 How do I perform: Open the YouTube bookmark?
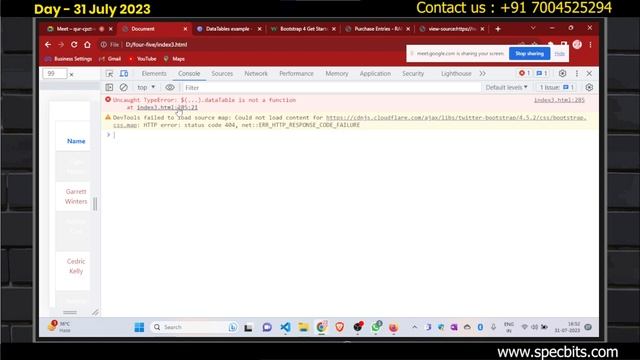142,59
